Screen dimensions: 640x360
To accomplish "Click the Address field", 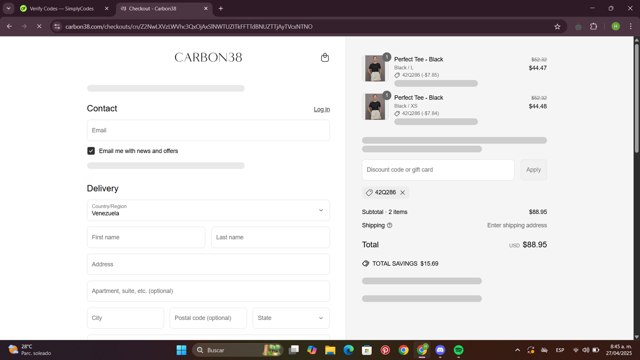I will pyautogui.click(x=208, y=264).
